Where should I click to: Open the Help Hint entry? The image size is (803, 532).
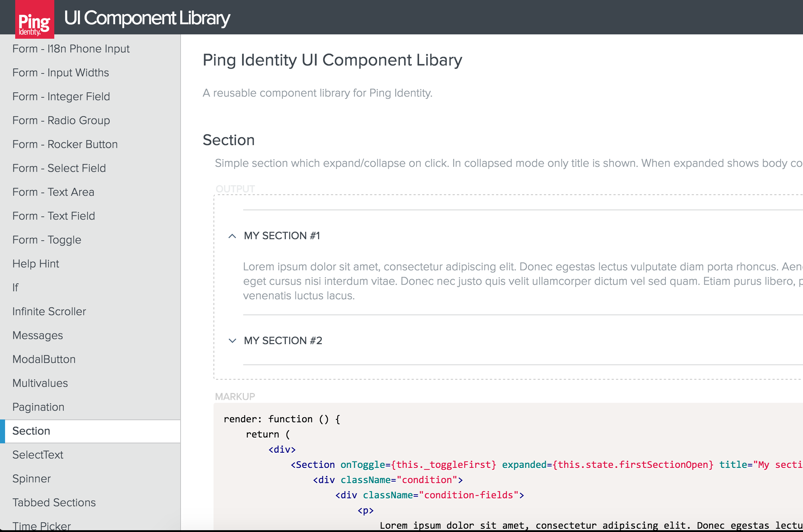tap(35, 264)
